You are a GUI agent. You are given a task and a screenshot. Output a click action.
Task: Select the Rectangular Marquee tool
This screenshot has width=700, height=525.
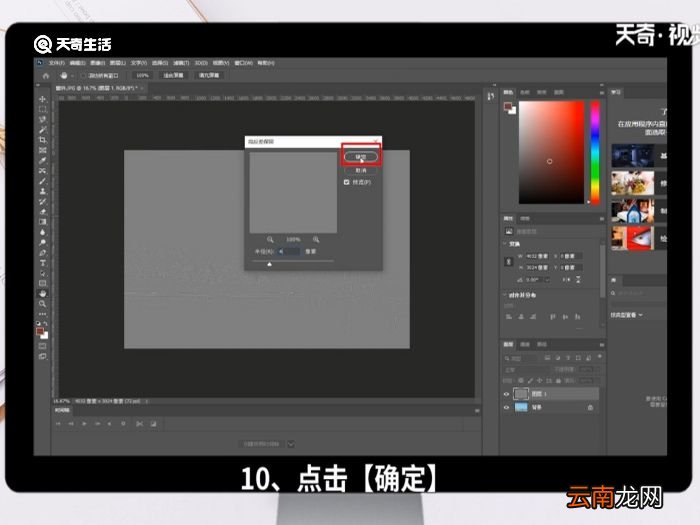coord(42,109)
